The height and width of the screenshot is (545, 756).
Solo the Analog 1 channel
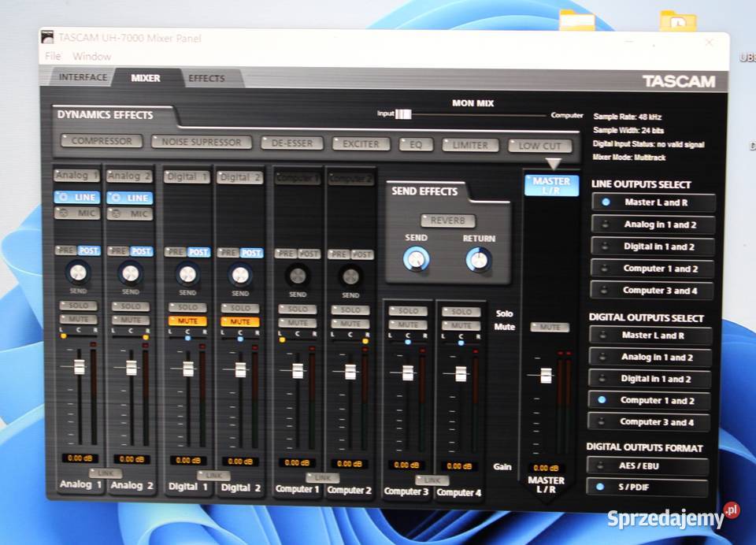pos(78,306)
